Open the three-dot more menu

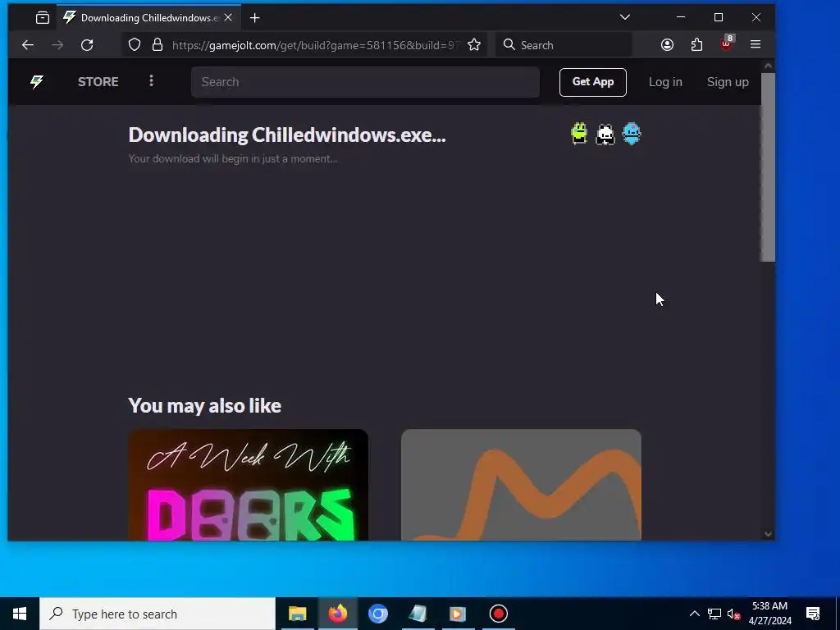point(151,81)
